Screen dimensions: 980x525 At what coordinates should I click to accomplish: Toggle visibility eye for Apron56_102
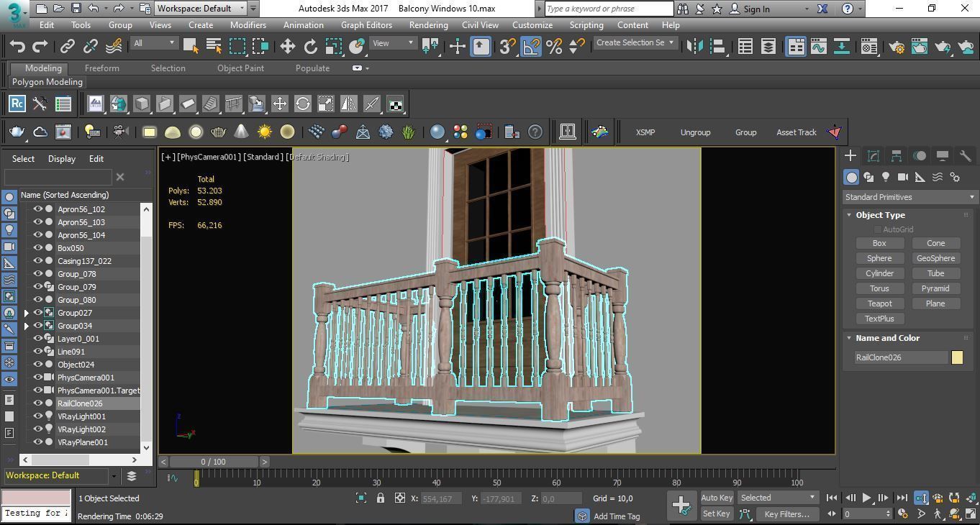point(38,209)
